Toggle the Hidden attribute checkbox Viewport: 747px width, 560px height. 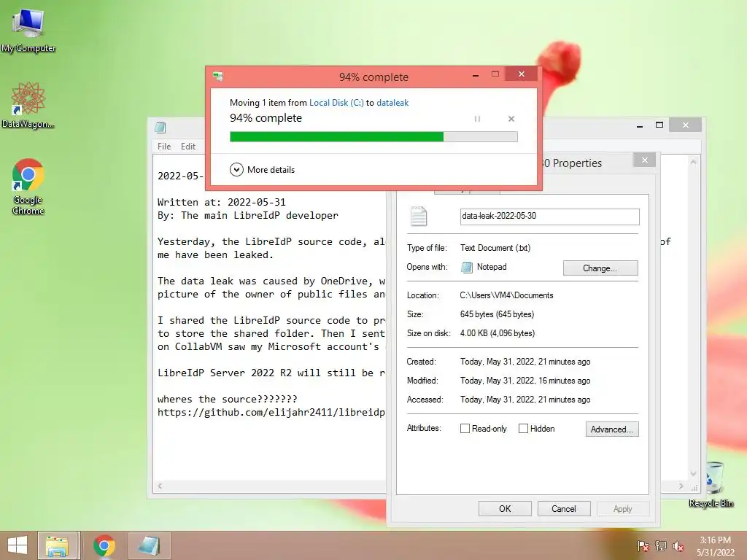coord(523,429)
